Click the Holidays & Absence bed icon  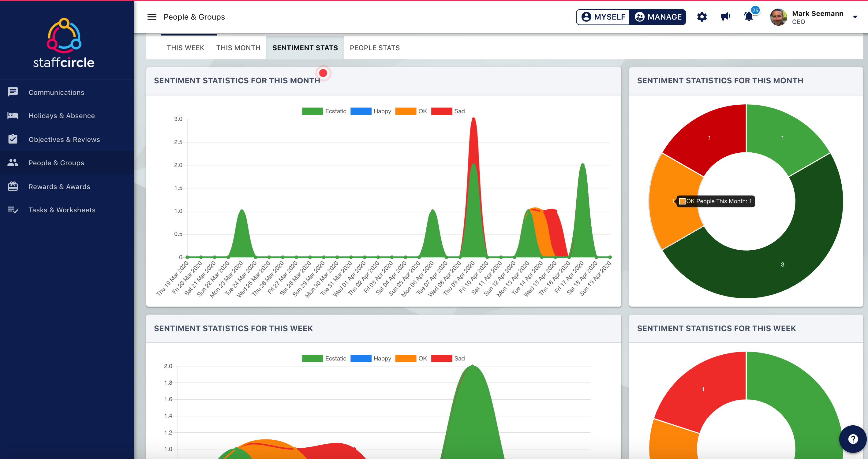click(13, 116)
